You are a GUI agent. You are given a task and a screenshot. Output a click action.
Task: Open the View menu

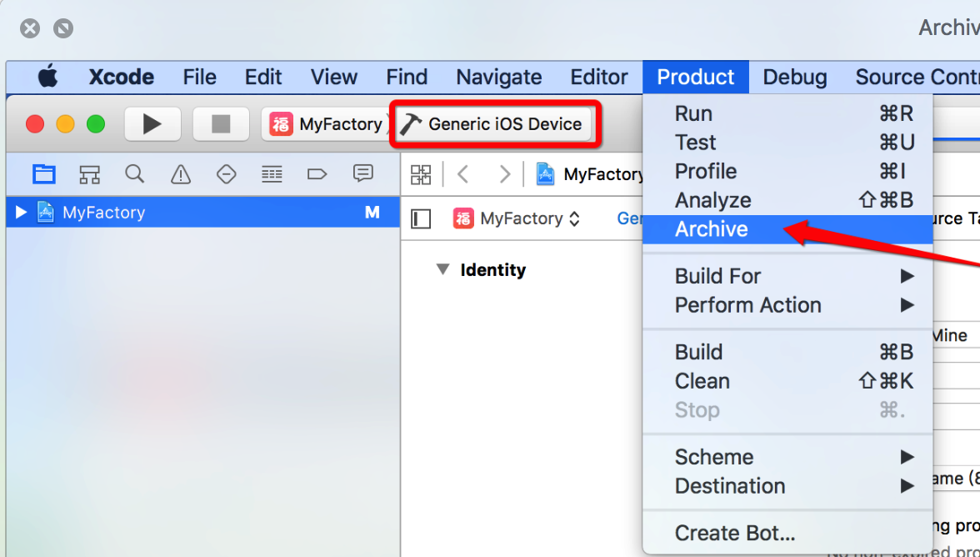pos(333,77)
